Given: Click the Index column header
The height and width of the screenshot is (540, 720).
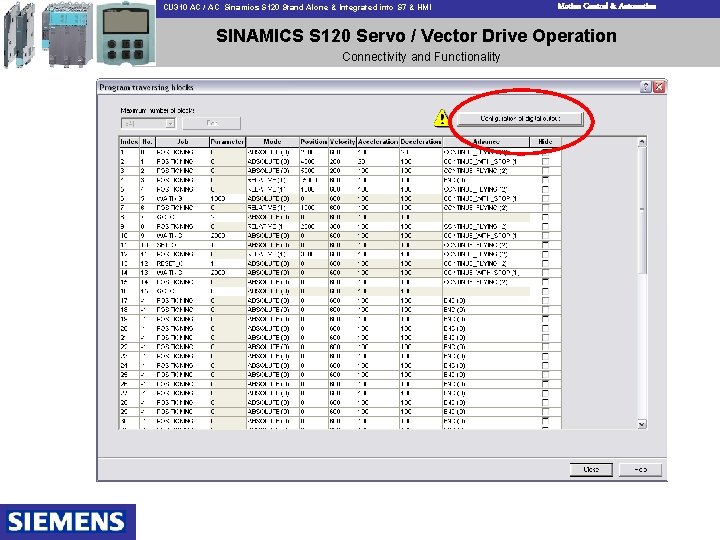Looking at the screenshot, I should click(x=129, y=142).
